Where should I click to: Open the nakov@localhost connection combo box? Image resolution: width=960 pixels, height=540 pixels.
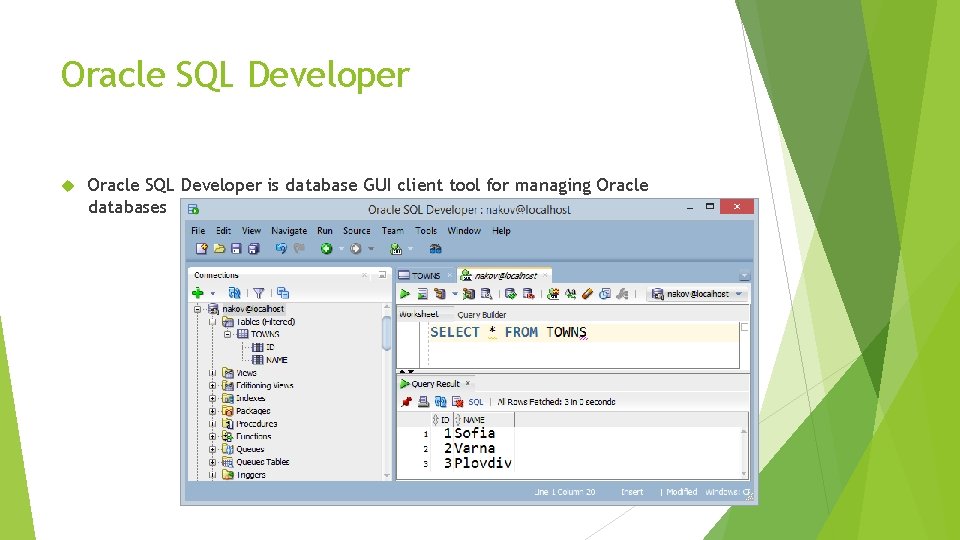tap(697, 294)
